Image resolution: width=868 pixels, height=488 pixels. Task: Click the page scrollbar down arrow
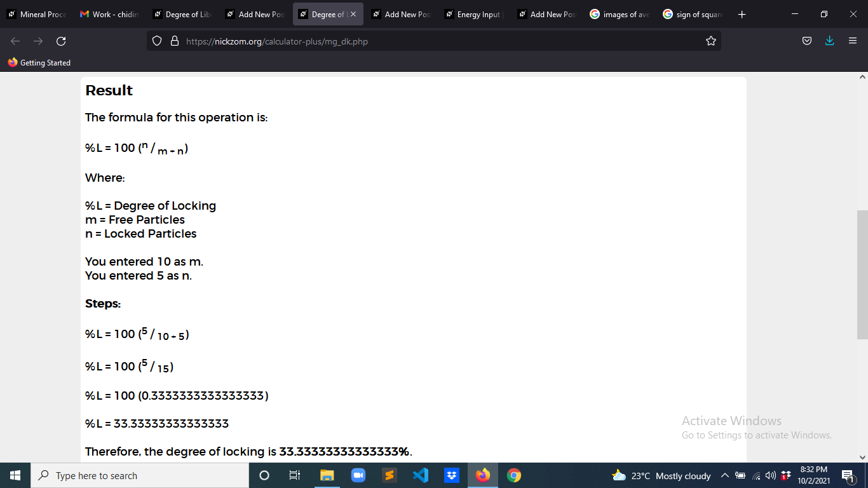(x=862, y=457)
